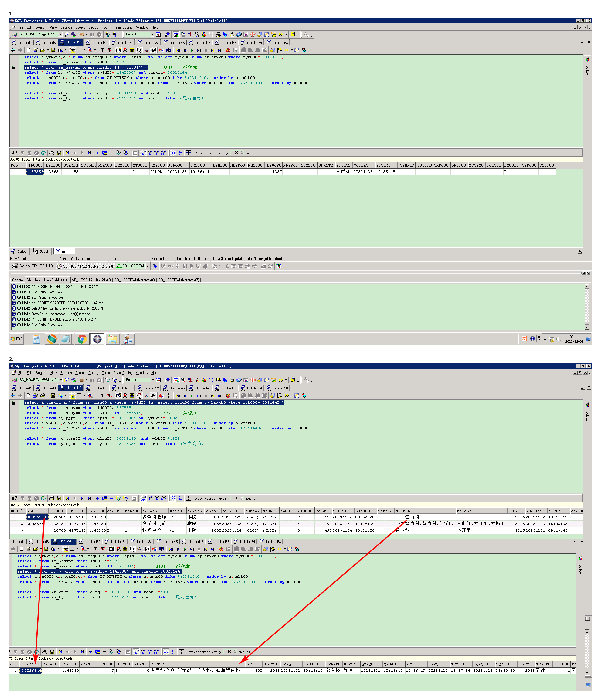Expand the SD_HOSPITAL schema dropdown near the bottom

tap(148, 266)
